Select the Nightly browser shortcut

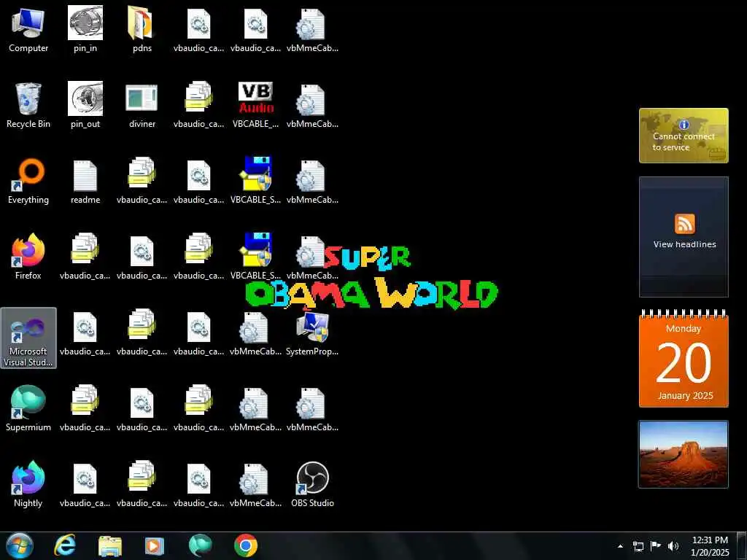[28, 484]
